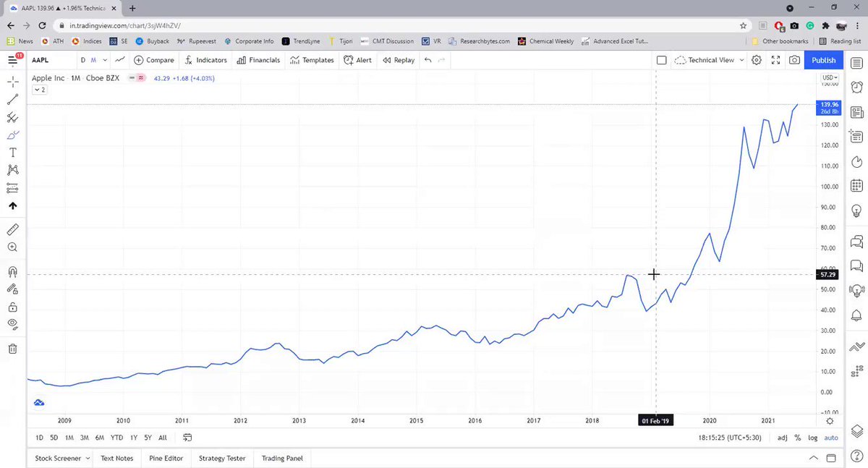Take a chart snapshot with the camera
Screen dimensions: 868x468
pos(795,60)
